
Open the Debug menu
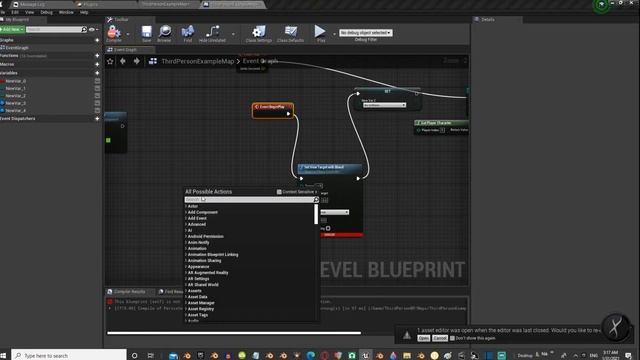pyautogui.click(x=47, y=12)
